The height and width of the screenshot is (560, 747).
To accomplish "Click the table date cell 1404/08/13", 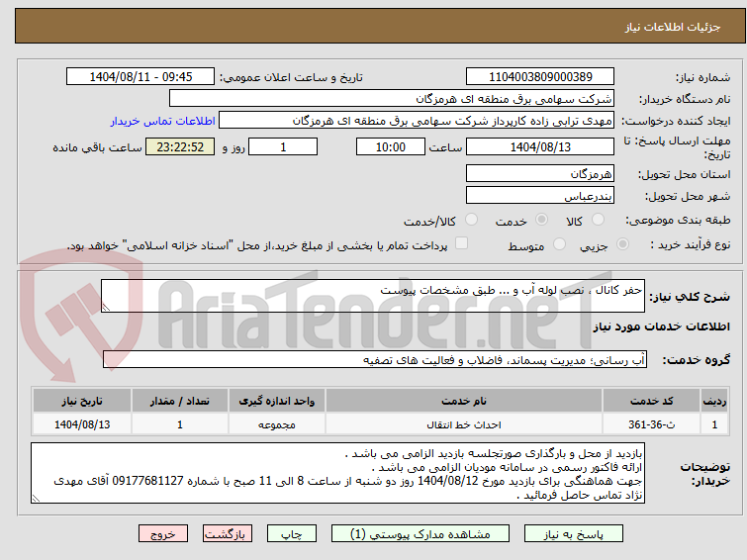I will click(x=82, y=424).
